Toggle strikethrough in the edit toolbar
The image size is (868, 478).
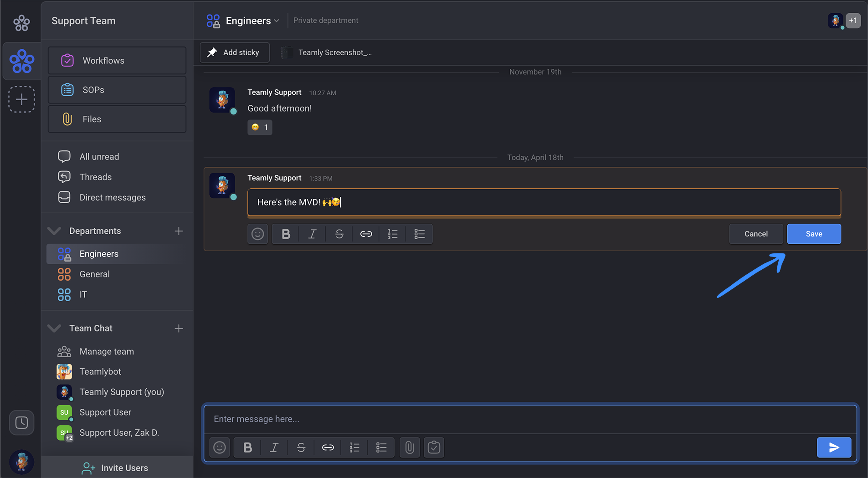[339, 234]
